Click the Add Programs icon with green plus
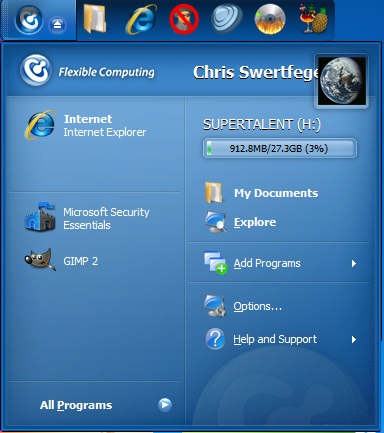Viewport: 384px width, 433px height. click(216, 262)
